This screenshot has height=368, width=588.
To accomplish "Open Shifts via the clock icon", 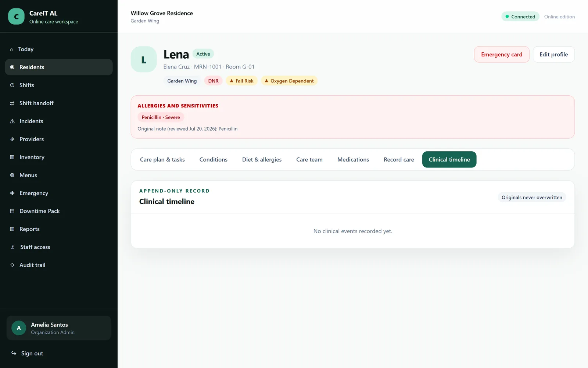I will [x=12, y=85].
